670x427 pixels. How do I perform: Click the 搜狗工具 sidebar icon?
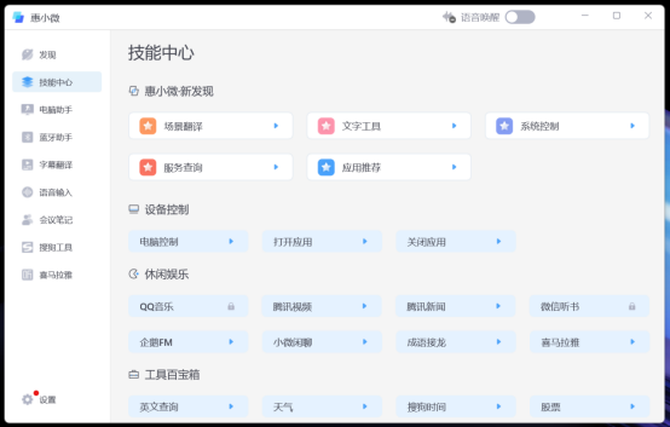click(27, 247)
